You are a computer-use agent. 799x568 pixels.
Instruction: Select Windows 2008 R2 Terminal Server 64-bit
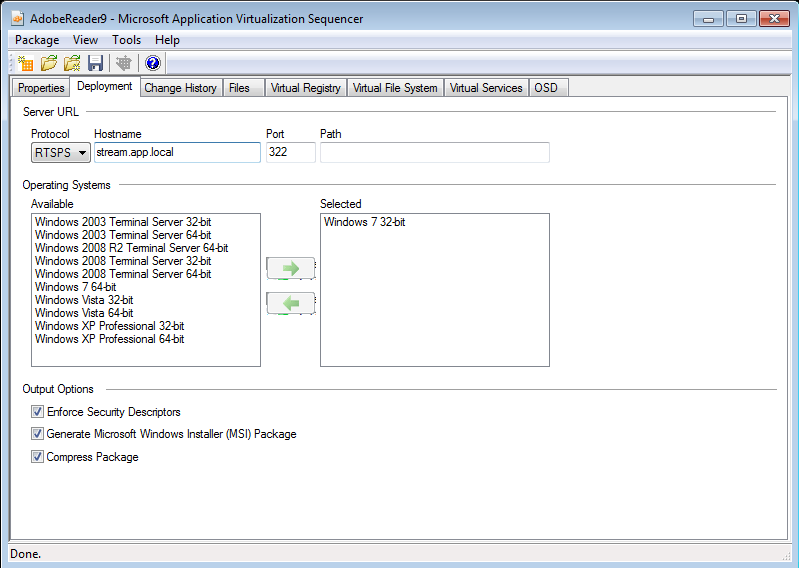(131, 248)
